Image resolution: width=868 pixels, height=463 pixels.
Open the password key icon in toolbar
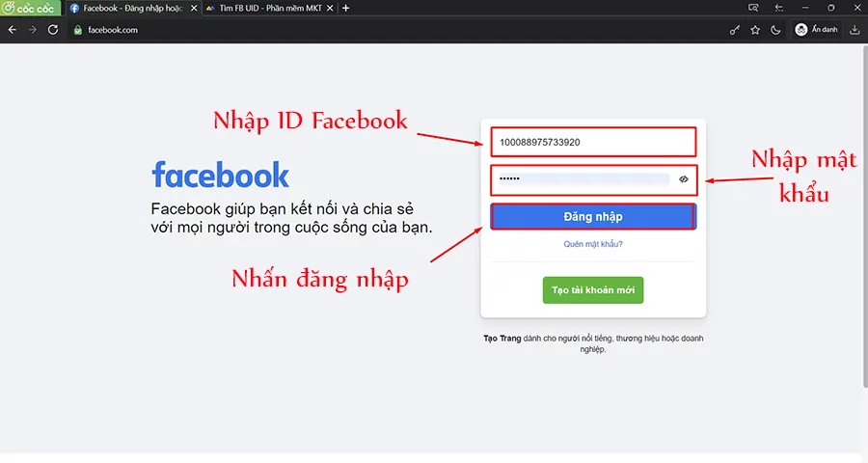tap(735, 30)
